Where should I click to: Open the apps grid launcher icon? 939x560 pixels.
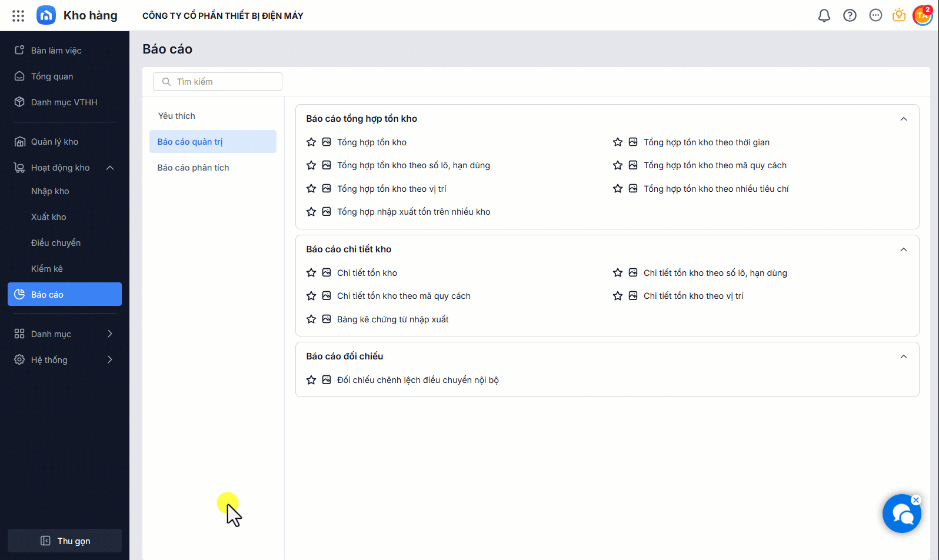18,16
